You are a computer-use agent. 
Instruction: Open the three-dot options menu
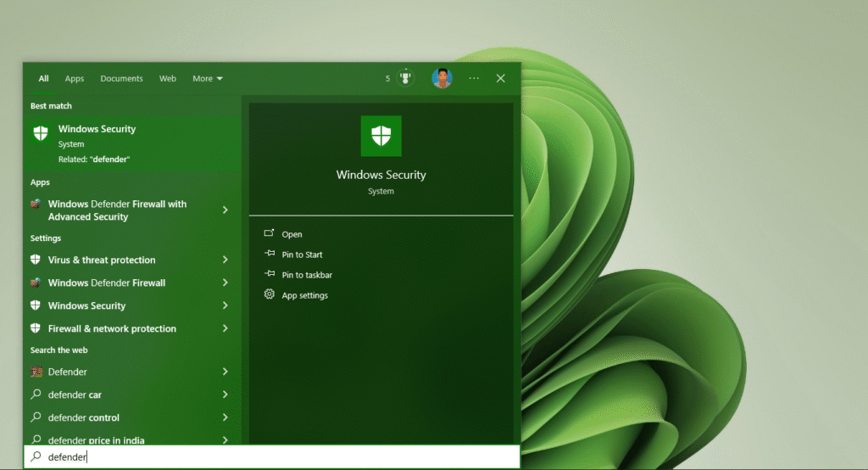tap(474, 78)
